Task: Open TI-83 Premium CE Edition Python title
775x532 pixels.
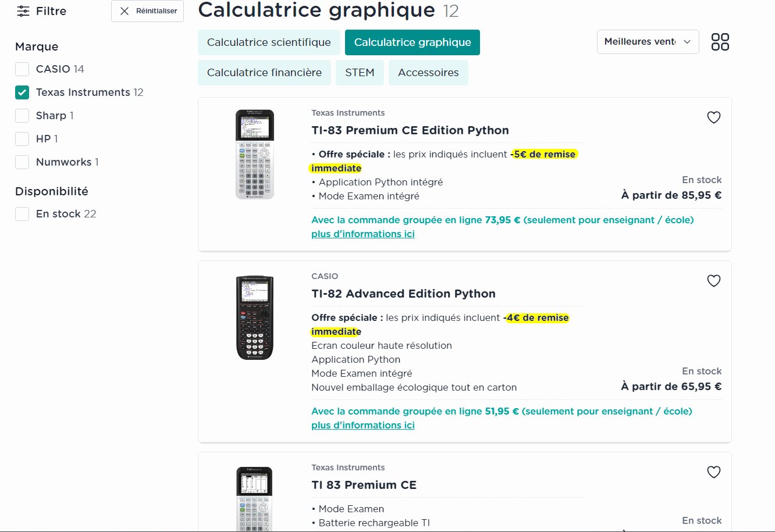Action: pos(410,130)
